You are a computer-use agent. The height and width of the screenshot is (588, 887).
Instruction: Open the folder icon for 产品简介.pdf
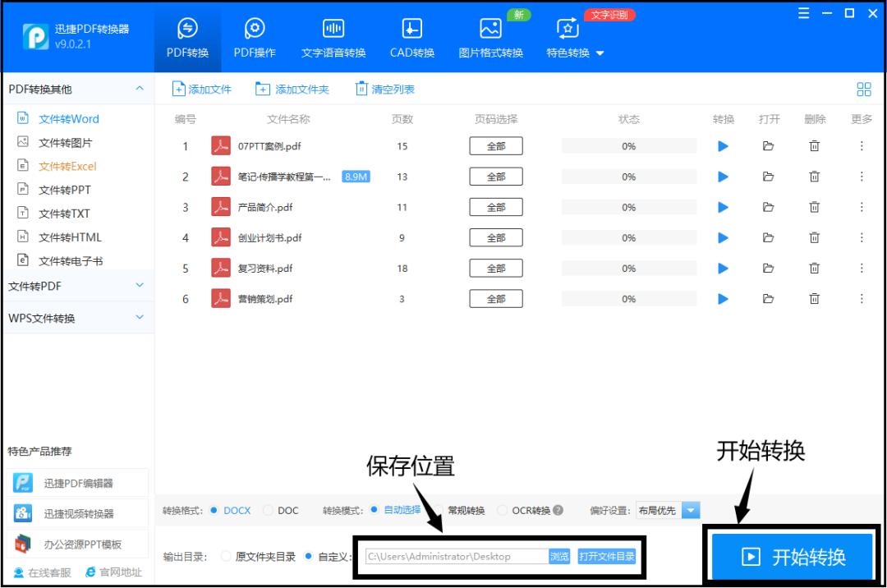pyautogui.click(x=769, y=206)
